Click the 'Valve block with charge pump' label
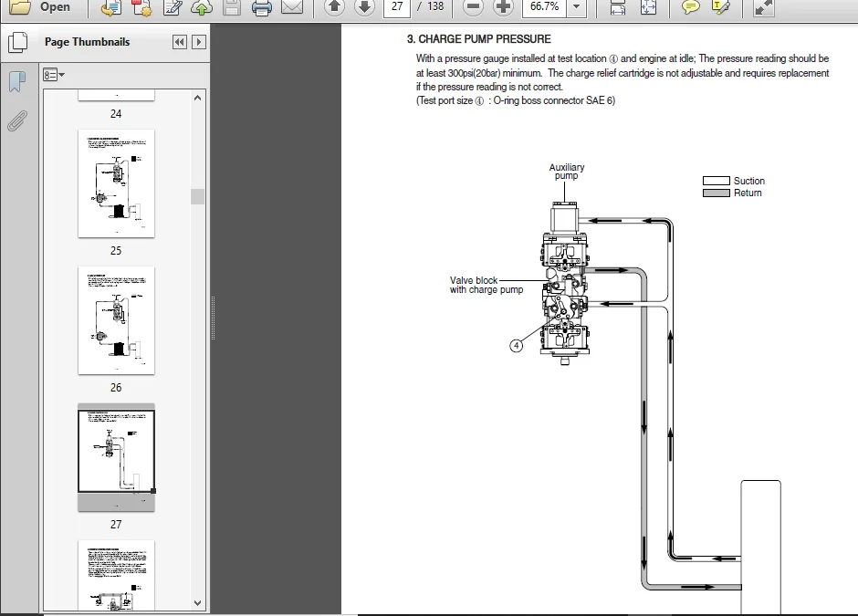This screenshot has height=616, width=858. [487, 285]
